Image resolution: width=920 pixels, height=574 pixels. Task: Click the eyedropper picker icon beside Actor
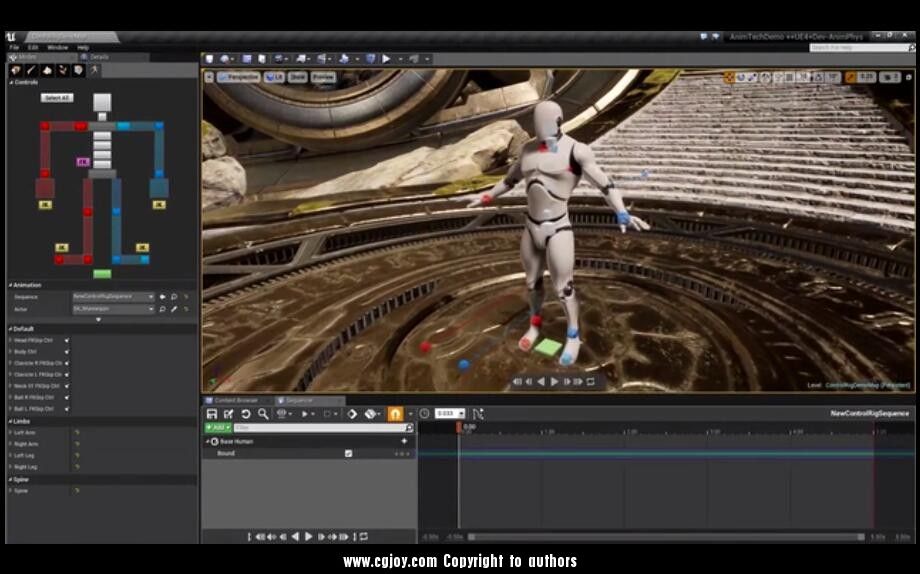click(174, 309)
